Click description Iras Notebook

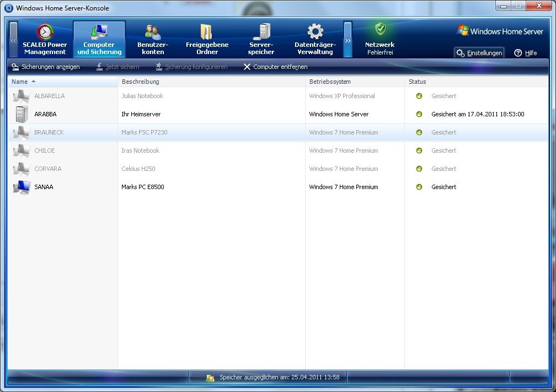tap(141, 151)
